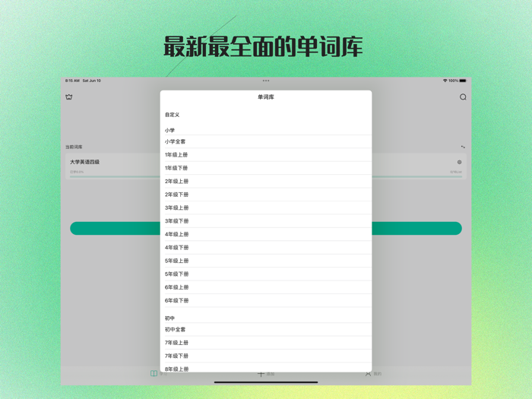532x399 pixels.
Task: Tap the Wi-Fi status icon
Action: [445, 81]
